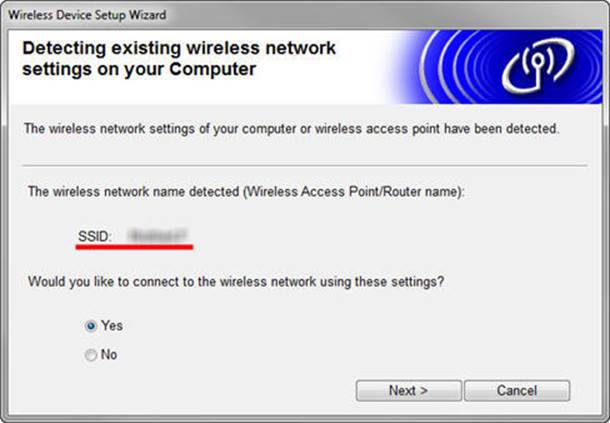Click the red underline beneath SSID
610x423 pixels.
click(134, 246)
